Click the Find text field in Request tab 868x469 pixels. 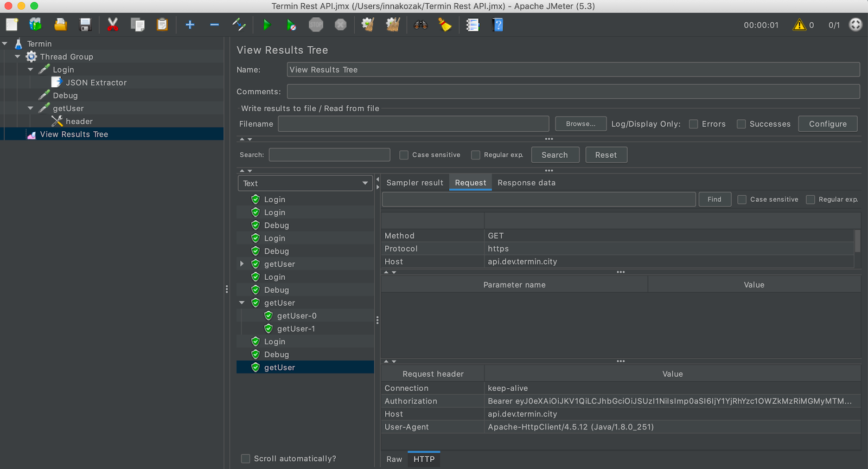(x=539, y=200)
